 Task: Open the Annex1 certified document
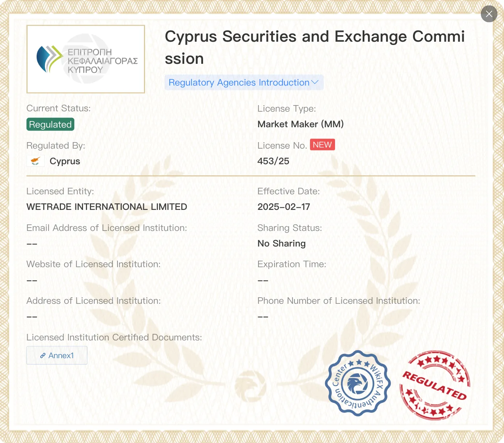click(x=57, y=355)
